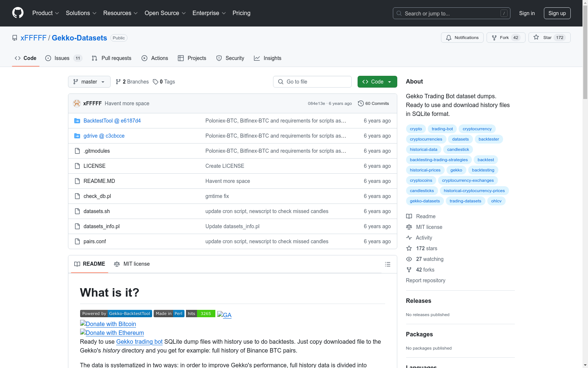Expand the Product menu
This screenshot has width=588, height=368.
tap(46, 13)
